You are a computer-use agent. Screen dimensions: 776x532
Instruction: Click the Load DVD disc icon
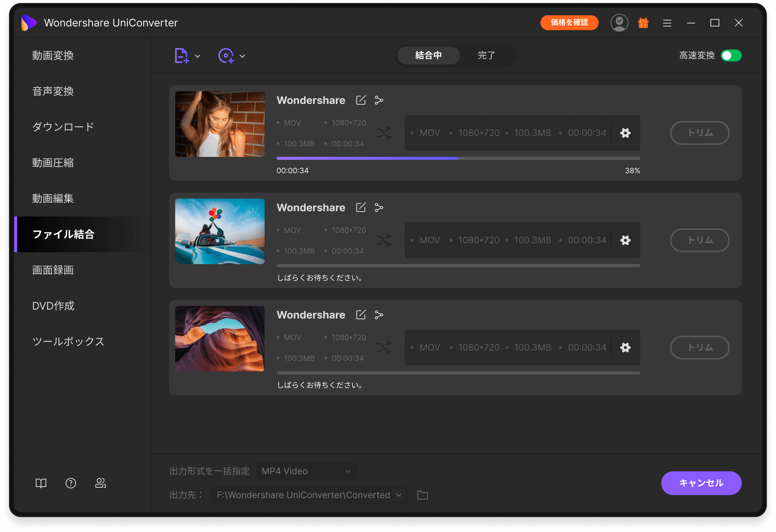pyautogui.click(x=226, y=56)
